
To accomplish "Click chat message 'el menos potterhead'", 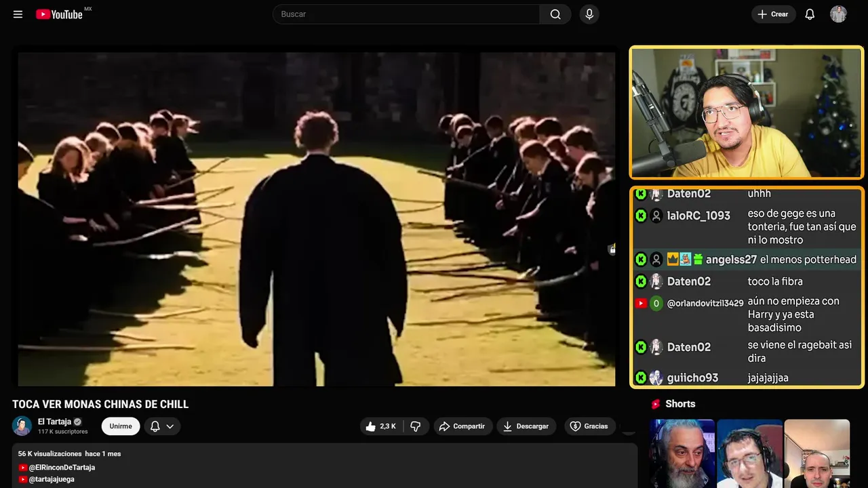I will (808, 260).
